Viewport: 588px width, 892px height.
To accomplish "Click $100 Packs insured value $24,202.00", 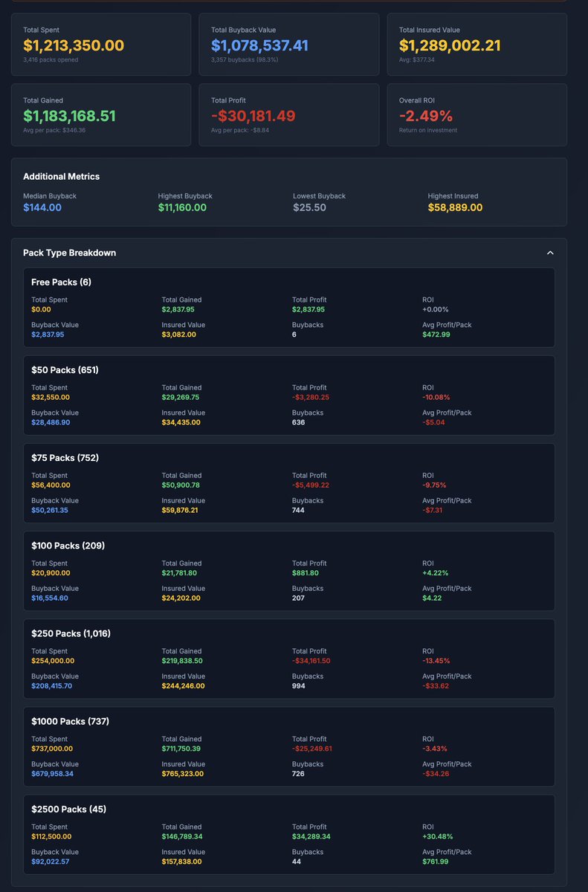I will pyautogui.click(x=181, y=598).
